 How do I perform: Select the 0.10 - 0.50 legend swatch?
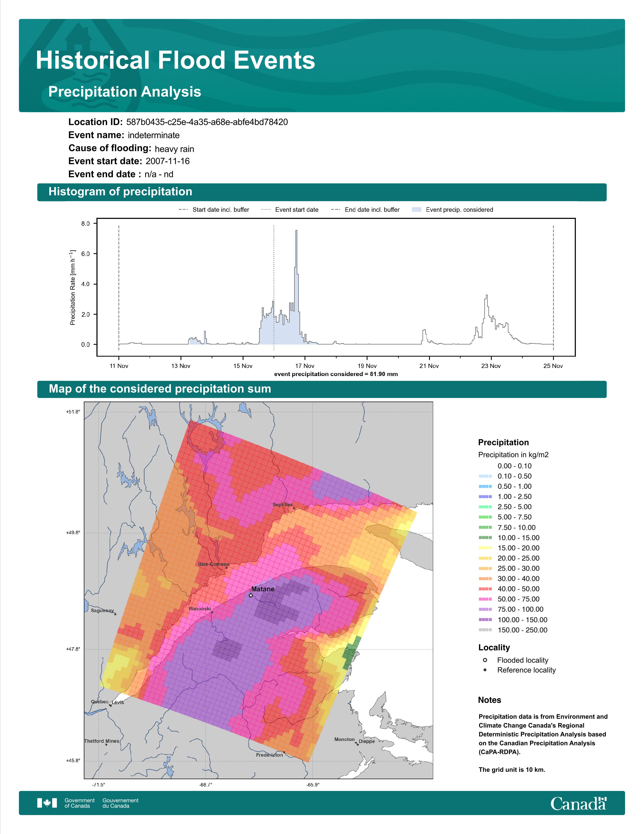click(485, 476)
